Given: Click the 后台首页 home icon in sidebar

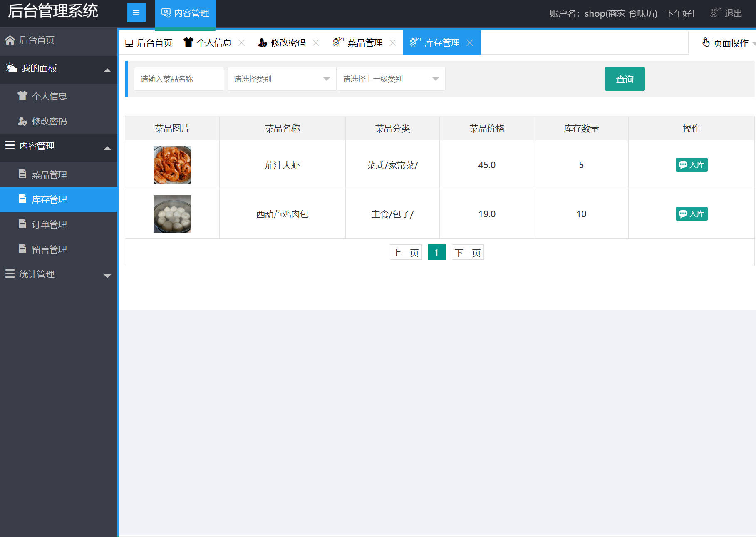Looking at the screenshot, I should [10, 40].
